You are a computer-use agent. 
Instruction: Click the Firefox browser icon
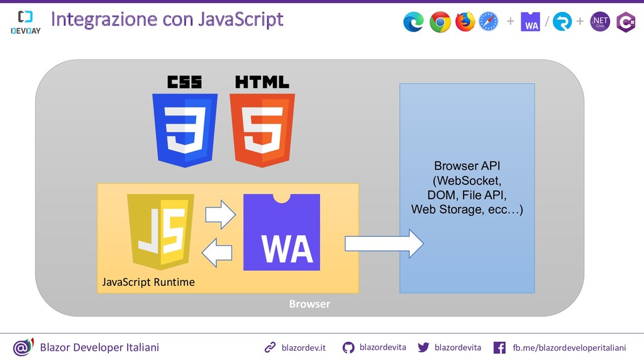(465, 21)
